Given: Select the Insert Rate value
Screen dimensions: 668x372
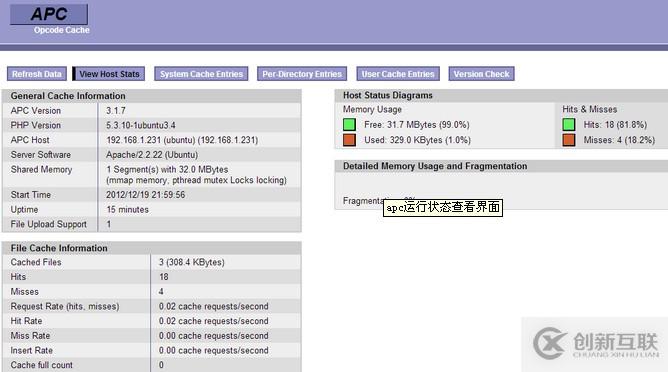Looking at the screenshot, I should point(213,350).
